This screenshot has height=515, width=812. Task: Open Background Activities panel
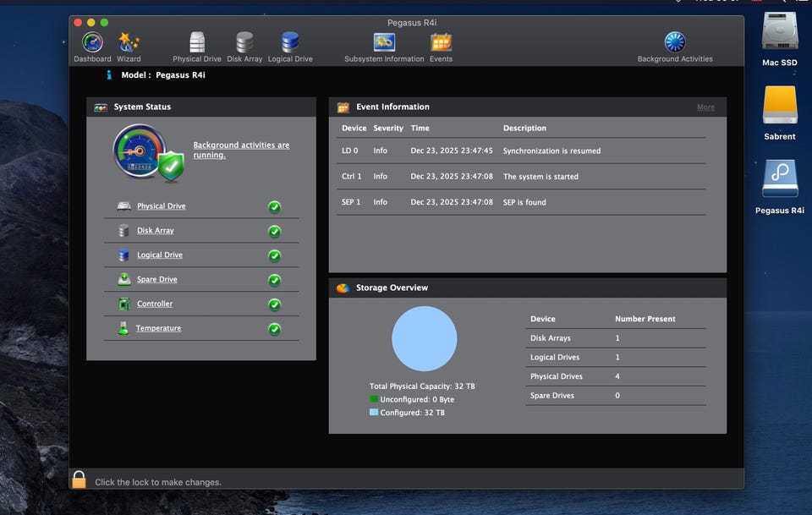pos(674,44)
